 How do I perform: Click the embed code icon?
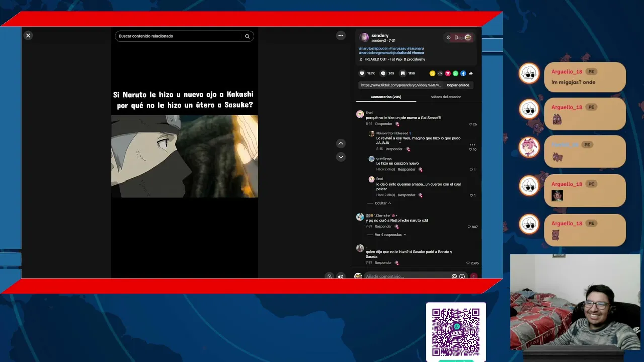[x=440, y=73]
